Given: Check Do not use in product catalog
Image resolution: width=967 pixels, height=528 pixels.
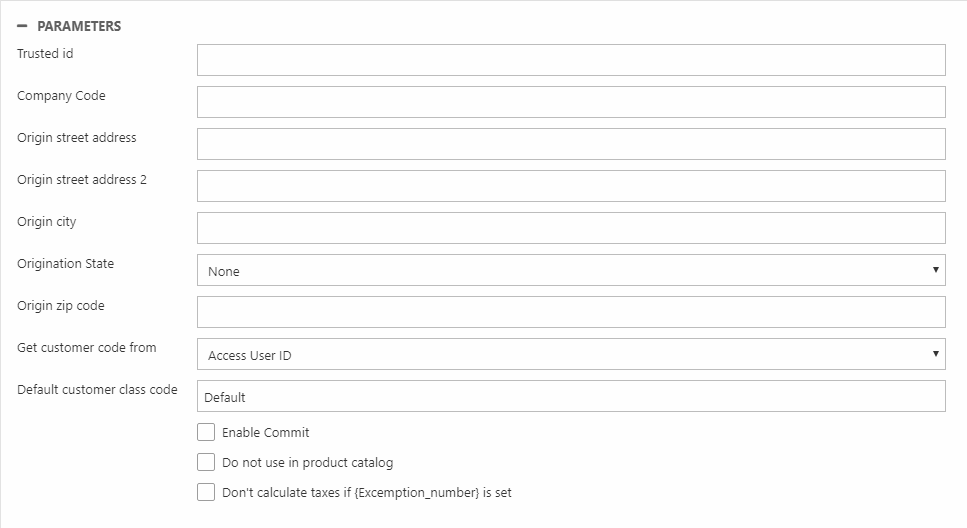Looking at the screenshot, I should pyautogui.click(x=206, y=462).
